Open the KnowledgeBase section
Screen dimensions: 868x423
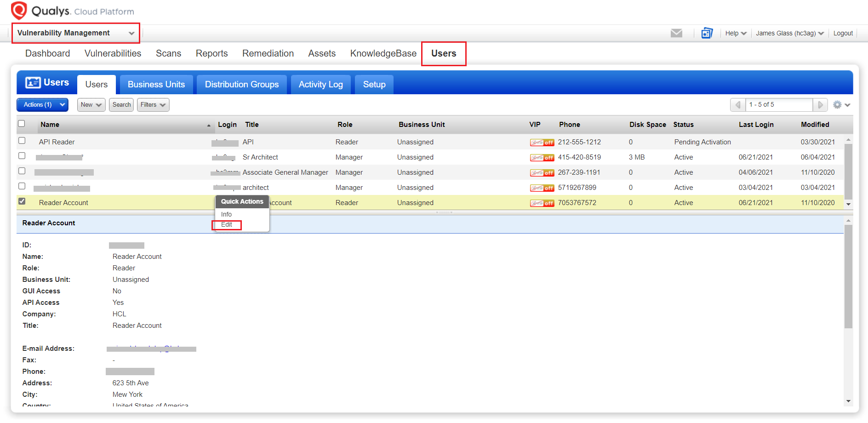click(x=383, y=53)
